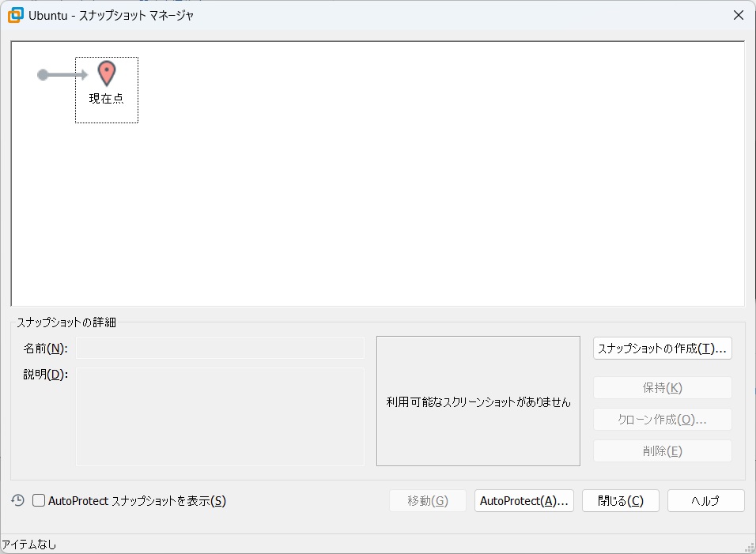This screenshot has width=756, height=554.
Task: Click the screenshot preview thumbnail box
Action: pos(478,401)
